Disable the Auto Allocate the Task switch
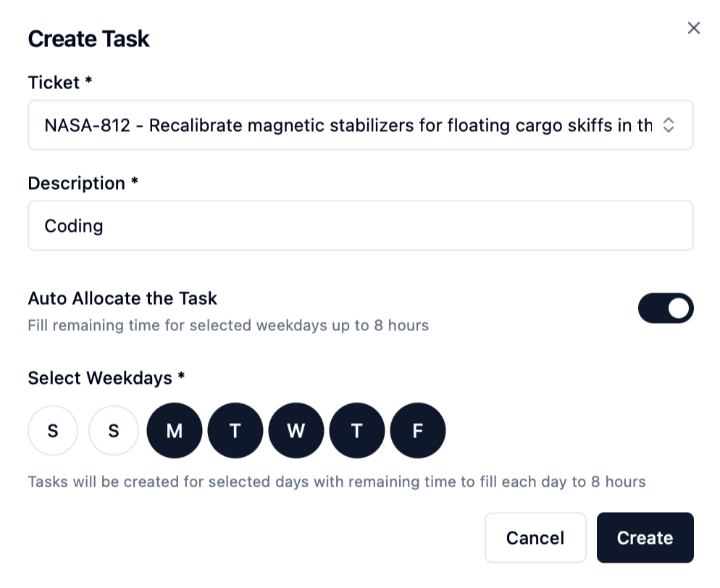 pyautogui.click(x=665, y=308)
